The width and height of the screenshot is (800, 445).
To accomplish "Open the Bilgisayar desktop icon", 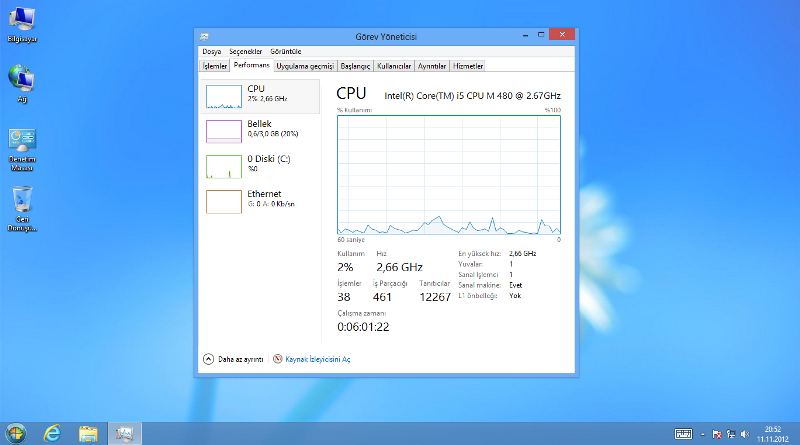I will pos(22,23).
